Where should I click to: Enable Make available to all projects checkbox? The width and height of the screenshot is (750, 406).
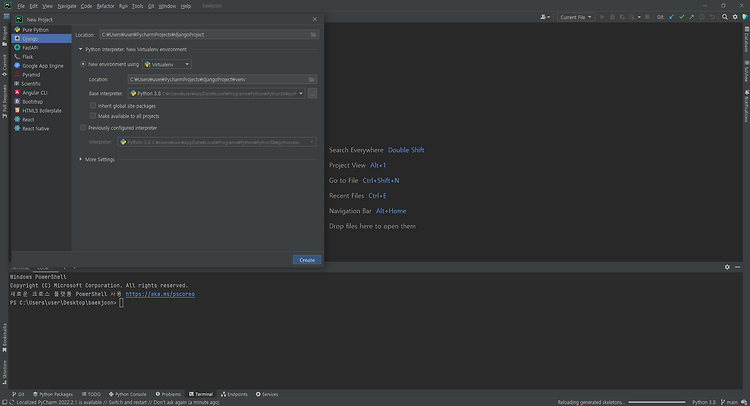[93, 116]
